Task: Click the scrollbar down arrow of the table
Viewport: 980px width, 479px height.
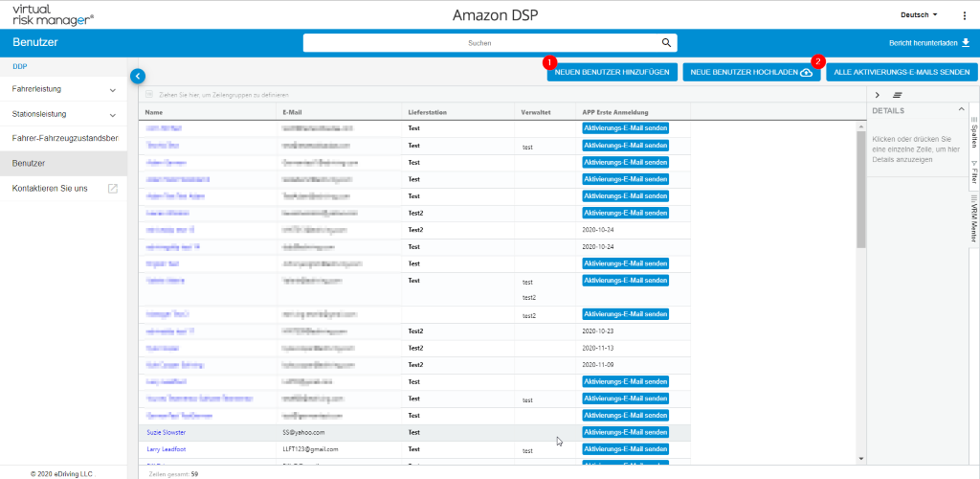Action: [860, 458]
